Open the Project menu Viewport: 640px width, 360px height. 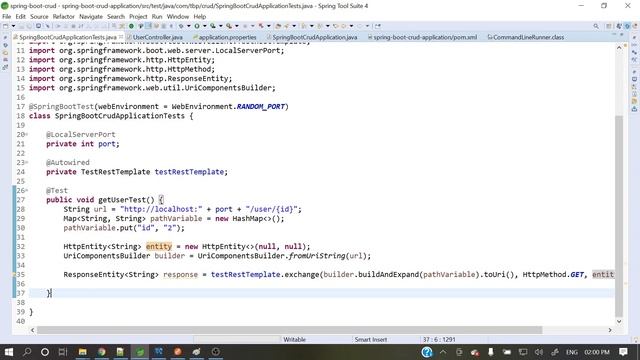click(138, 17)
